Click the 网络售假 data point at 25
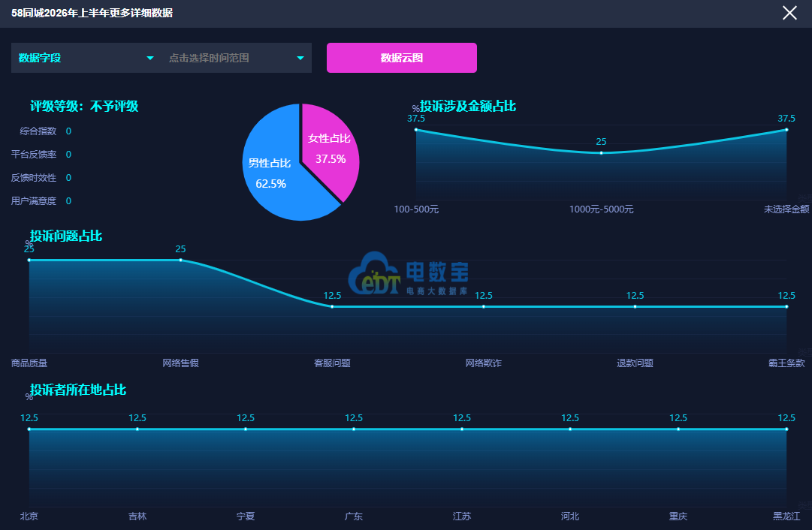The image size is (812, 530). [181, 260]
